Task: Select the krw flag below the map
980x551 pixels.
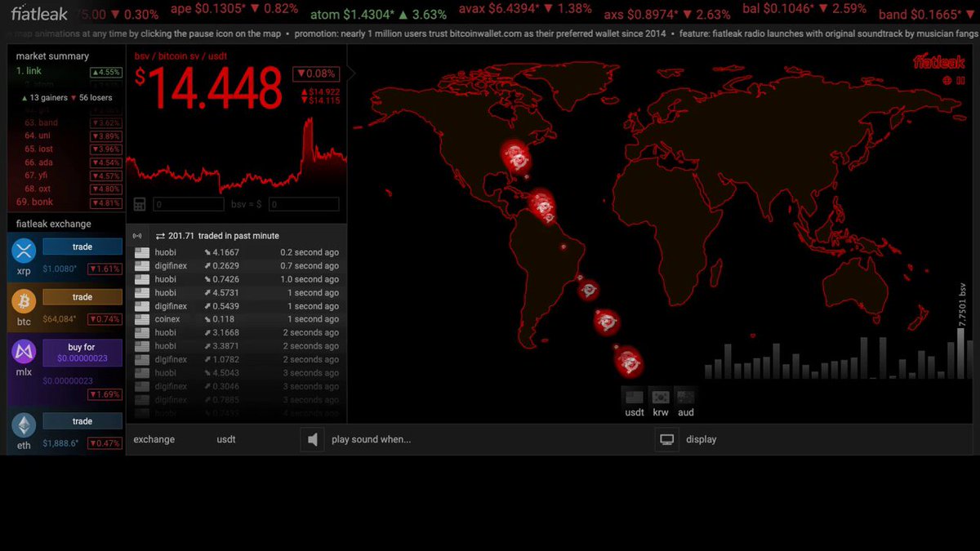Action: click(x=661, y=397)
